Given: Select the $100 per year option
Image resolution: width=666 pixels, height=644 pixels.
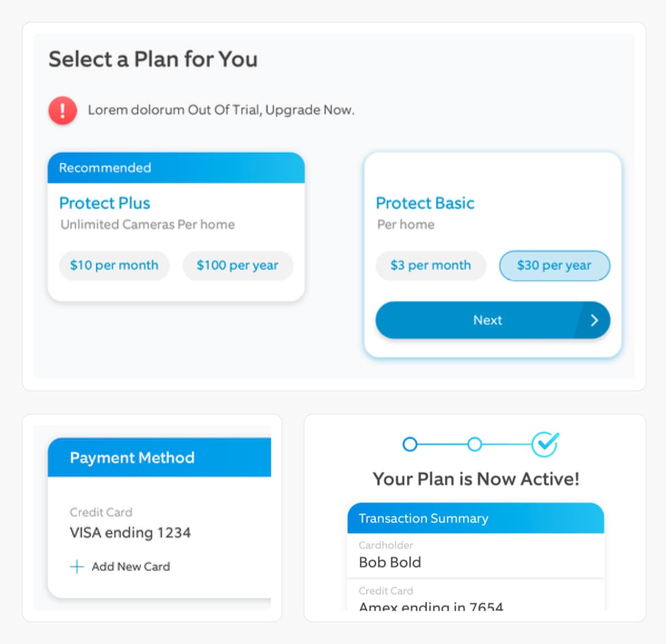Looking at the screenshot, I should point(238,265).
